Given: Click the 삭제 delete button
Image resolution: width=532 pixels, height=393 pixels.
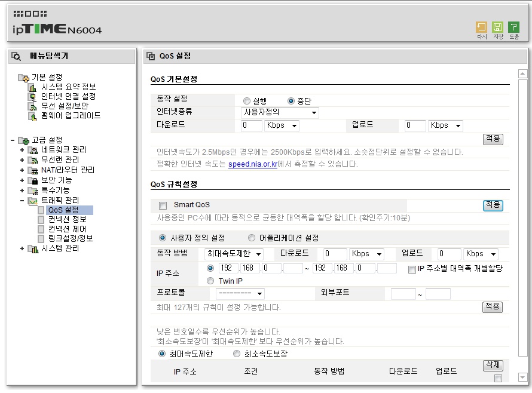Looking at the screenshot, I should pyautogui.click(x=493, y=365).
